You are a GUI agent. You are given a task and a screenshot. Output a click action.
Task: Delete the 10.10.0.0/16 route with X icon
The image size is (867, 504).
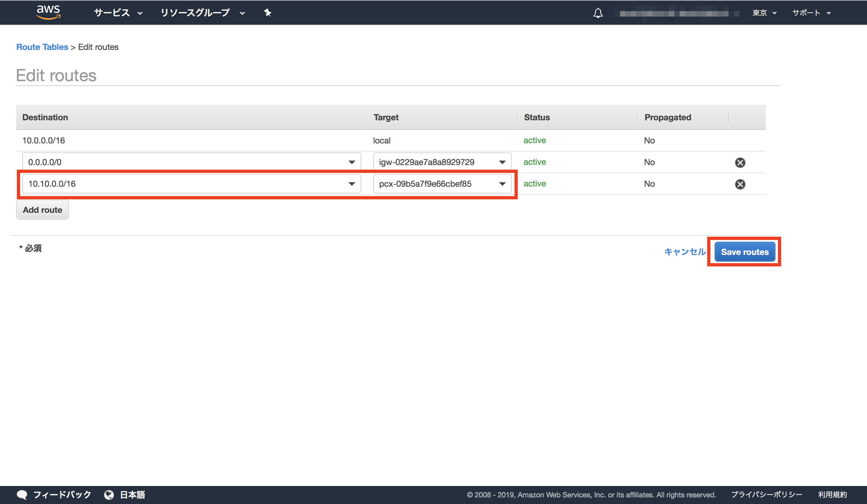(740, 184)
